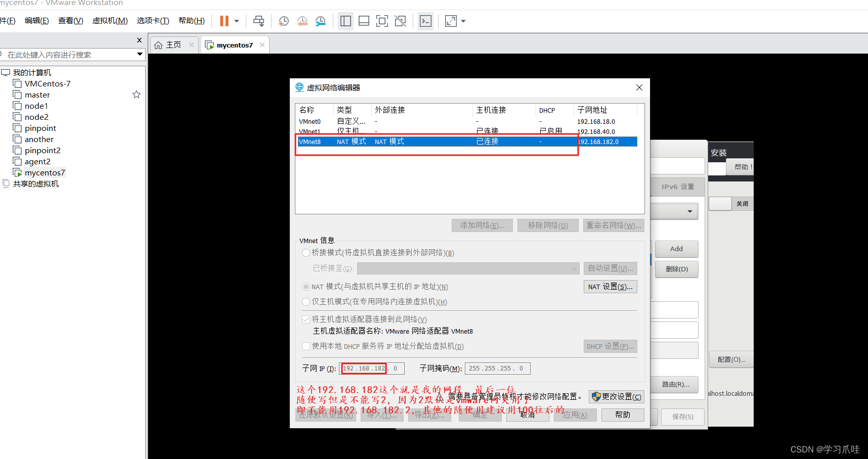The width and height of the screenshot is (868, 459).
Task: Open the 帮助(H) menu
Action: (191, 21)
